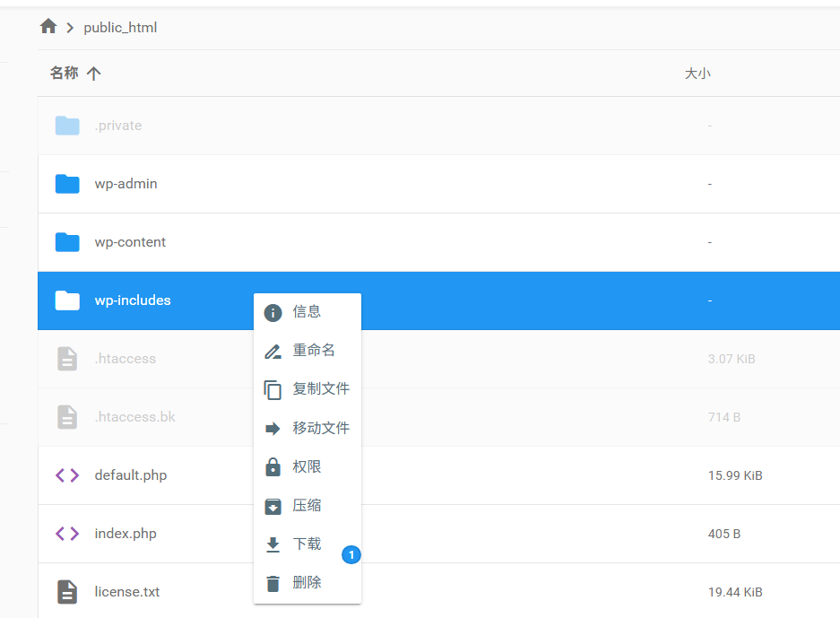Click the lock icon next to 权限

click(x=273, y=466)
